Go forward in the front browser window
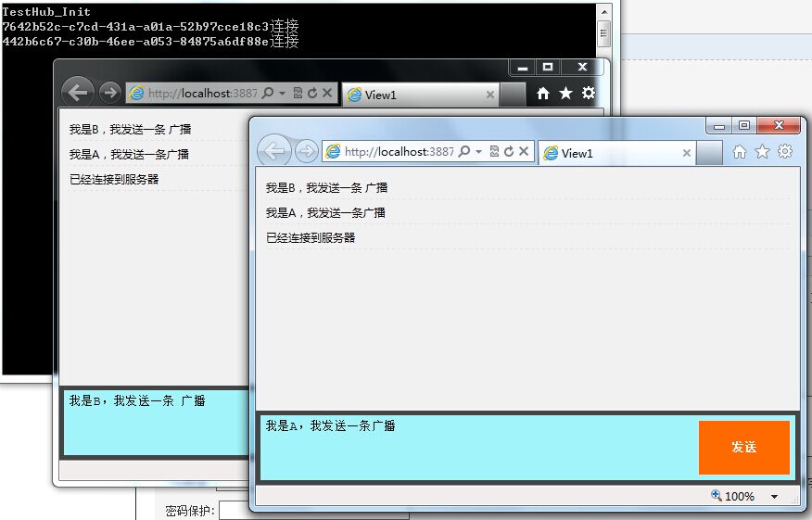The image size is (812, 520). coord(307,151)
